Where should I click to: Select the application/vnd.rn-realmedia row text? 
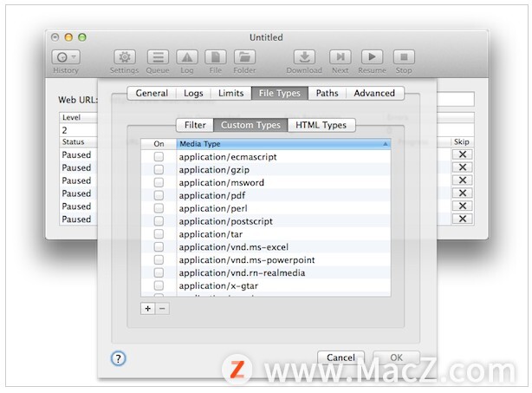(x=243, y=273)
